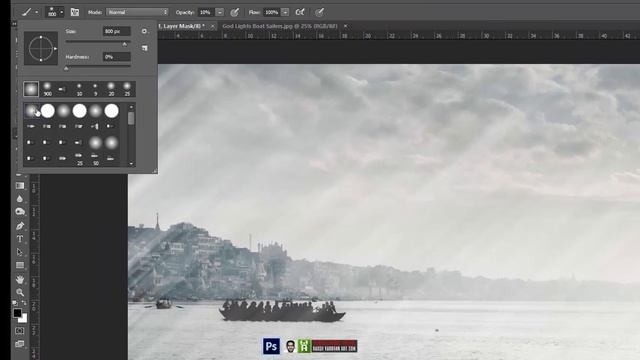Click the Hardness field showing 0%
Image resolution: width=640 pixels, height=360 pixels.
point(117,57)
